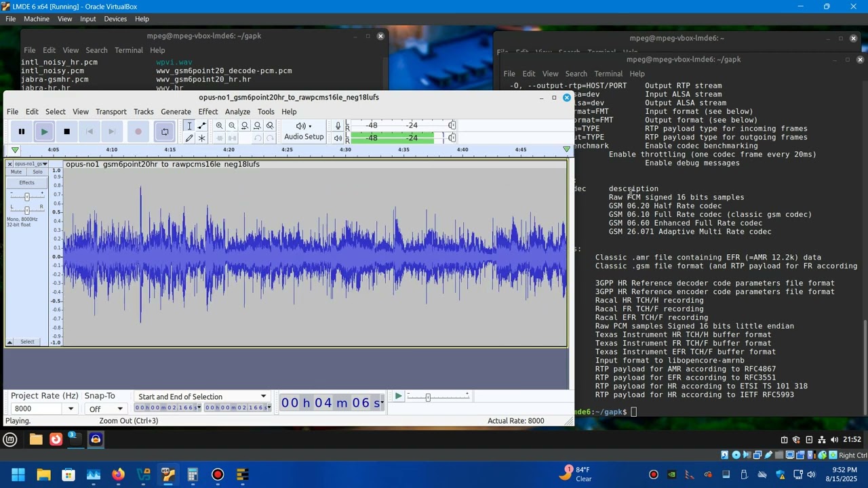Mute the opus-no1 track
This screenshot has height=488, width=868.
pyautogui.click(x=16, y=171)
